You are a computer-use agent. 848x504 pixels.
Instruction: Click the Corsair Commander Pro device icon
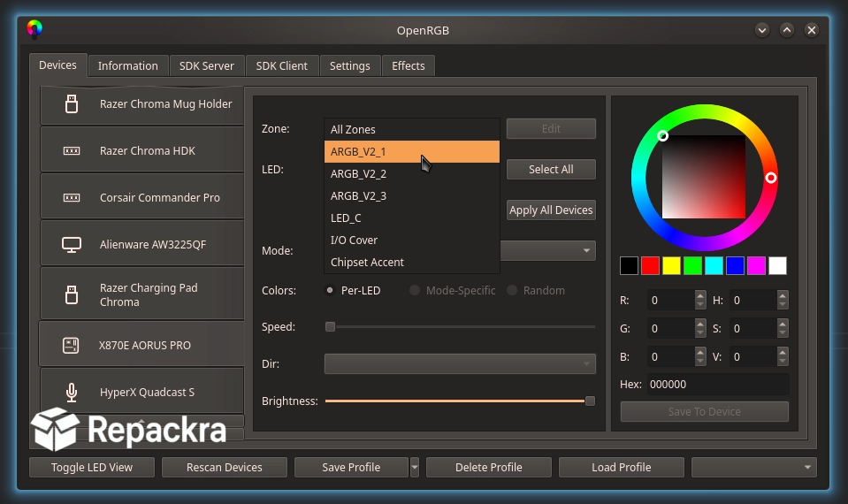(72, 198)
